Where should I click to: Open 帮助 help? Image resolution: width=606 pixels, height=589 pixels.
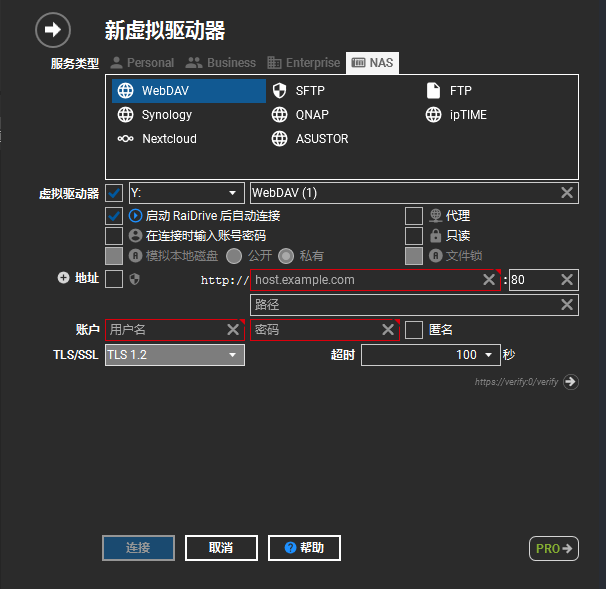pos(304,548)
